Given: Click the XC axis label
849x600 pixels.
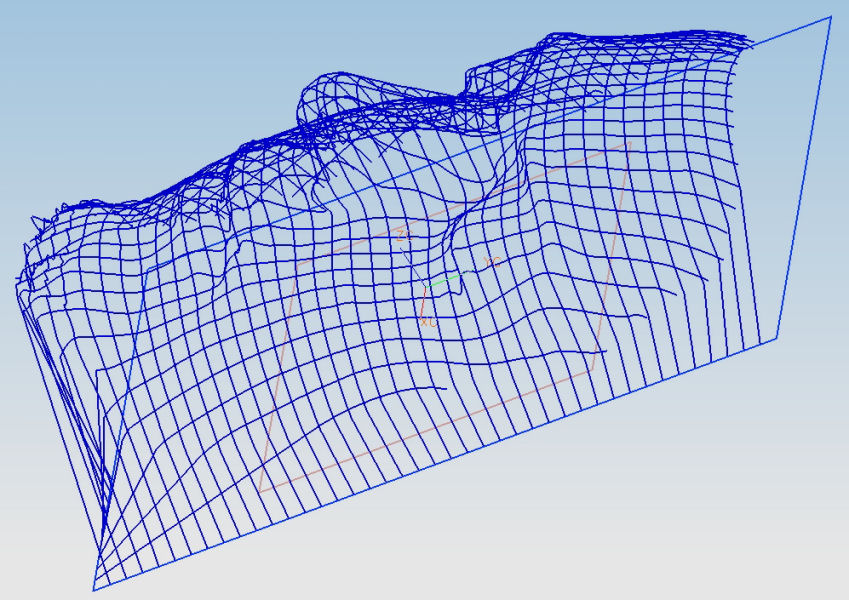Looking at the screenshot, I should pos(428,322).
